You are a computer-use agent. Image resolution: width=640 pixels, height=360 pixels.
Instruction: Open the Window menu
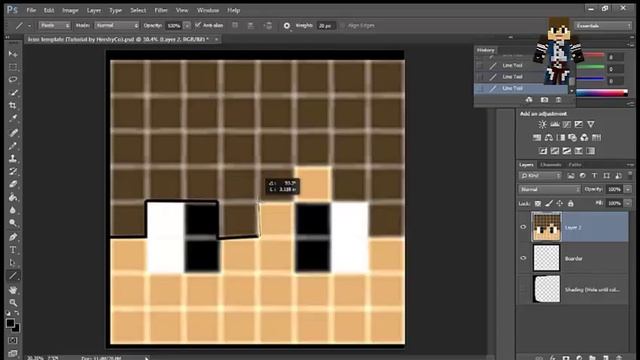(x=208, y=10)
